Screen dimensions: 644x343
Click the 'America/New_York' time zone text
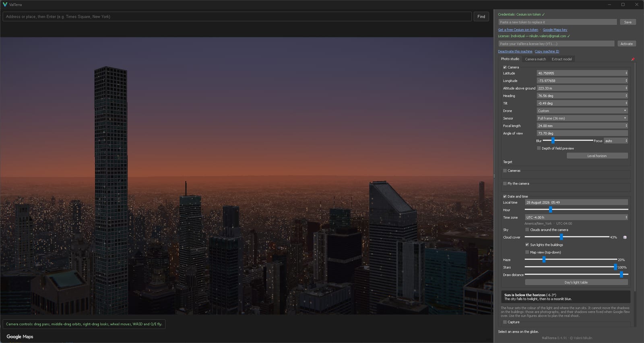coord(538,224)
